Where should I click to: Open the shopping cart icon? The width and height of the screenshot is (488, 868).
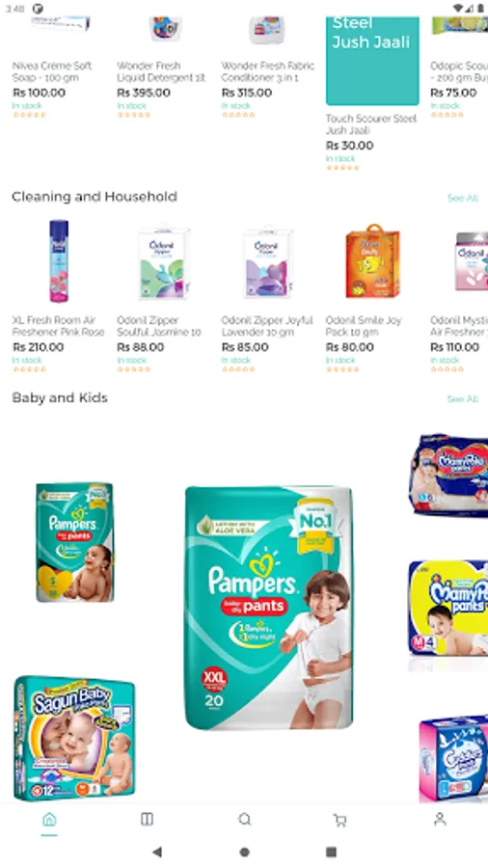pyautogui.click(x=340, y=819)
